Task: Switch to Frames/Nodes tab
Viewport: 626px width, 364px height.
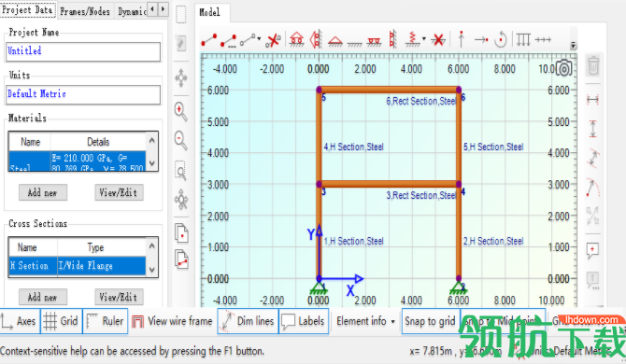Action: 85,11
